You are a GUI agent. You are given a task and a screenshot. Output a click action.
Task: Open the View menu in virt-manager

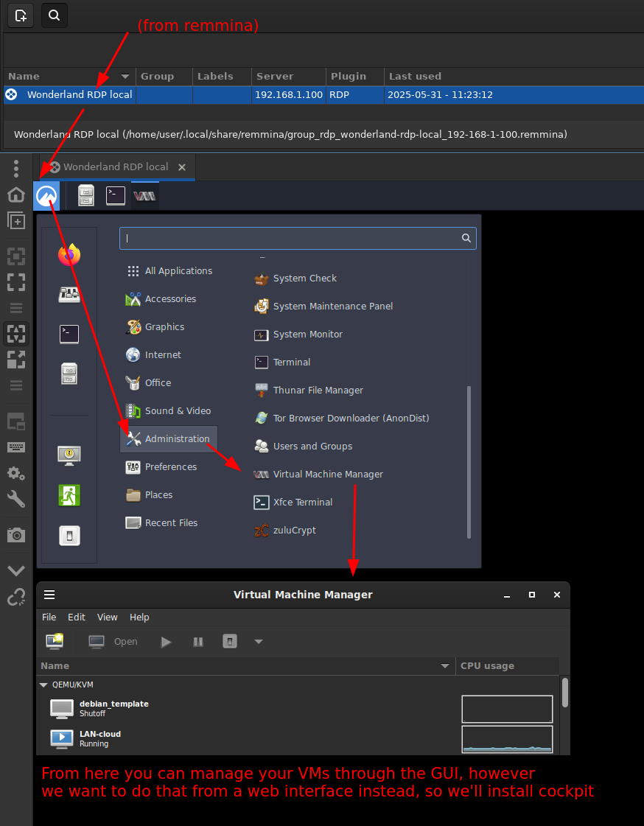tap(108, 617)
